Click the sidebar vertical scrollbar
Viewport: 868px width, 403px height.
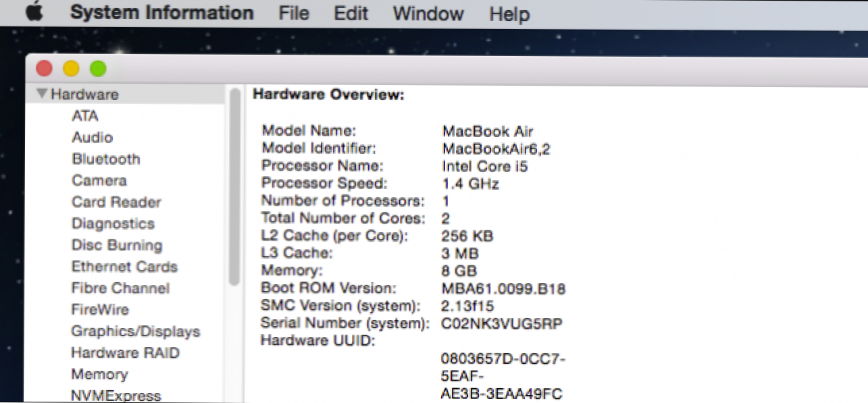(x=234, y=188)
